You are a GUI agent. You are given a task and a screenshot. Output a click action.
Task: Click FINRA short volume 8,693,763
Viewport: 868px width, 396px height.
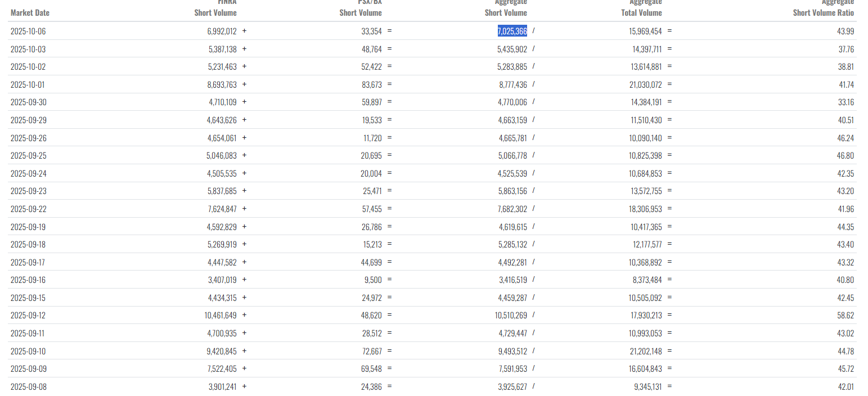[222, 85]
